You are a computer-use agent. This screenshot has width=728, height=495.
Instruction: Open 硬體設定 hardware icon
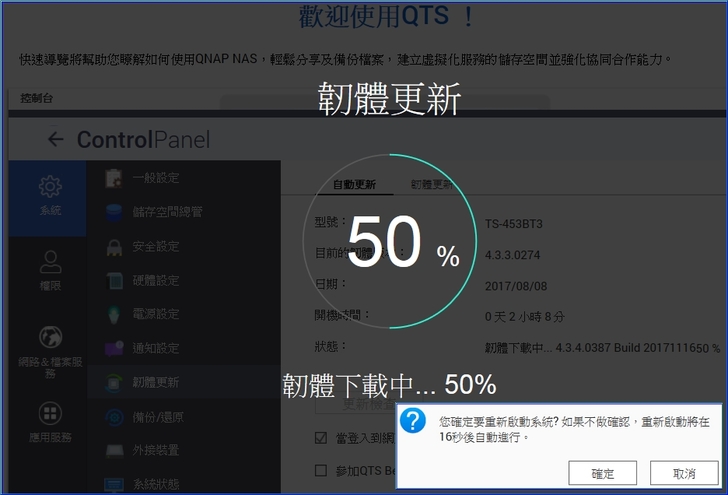(x=114, y=280)
